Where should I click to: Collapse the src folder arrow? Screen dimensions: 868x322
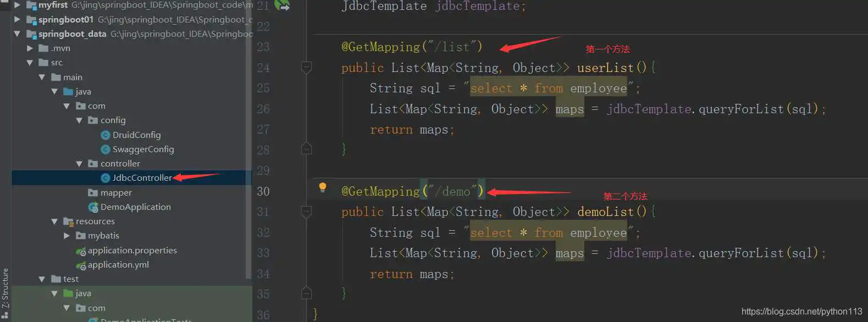(x=30, y=63)
